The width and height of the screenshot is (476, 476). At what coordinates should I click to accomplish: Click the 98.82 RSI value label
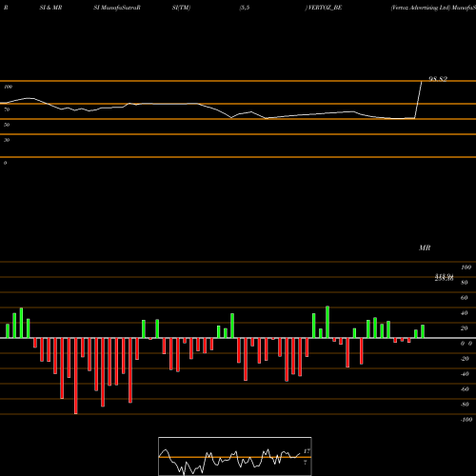click(x=438, y=79)
